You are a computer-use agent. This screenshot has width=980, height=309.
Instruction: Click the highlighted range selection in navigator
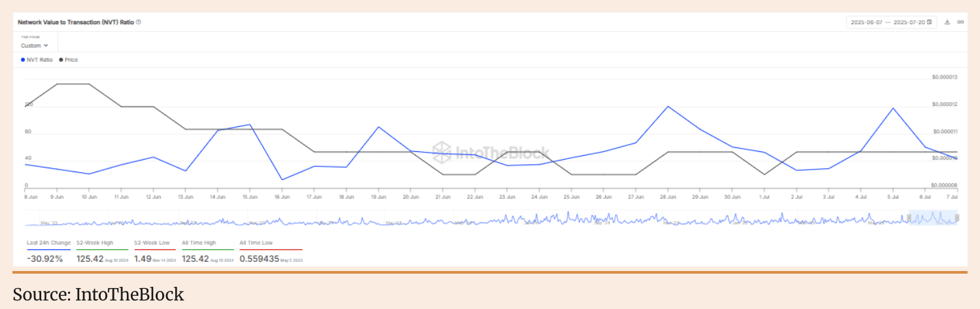click(x=932, y=219)
